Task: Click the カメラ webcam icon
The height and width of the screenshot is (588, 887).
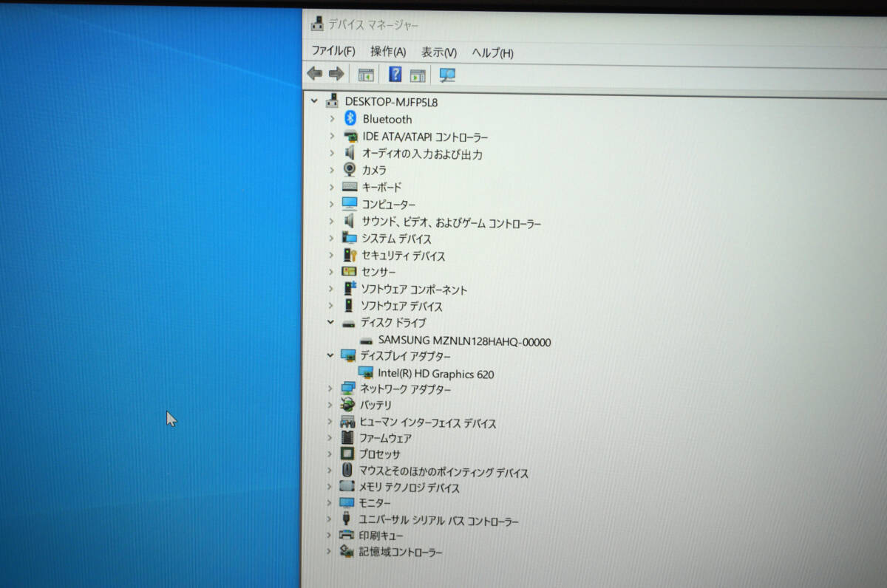Action: (350, 169)
